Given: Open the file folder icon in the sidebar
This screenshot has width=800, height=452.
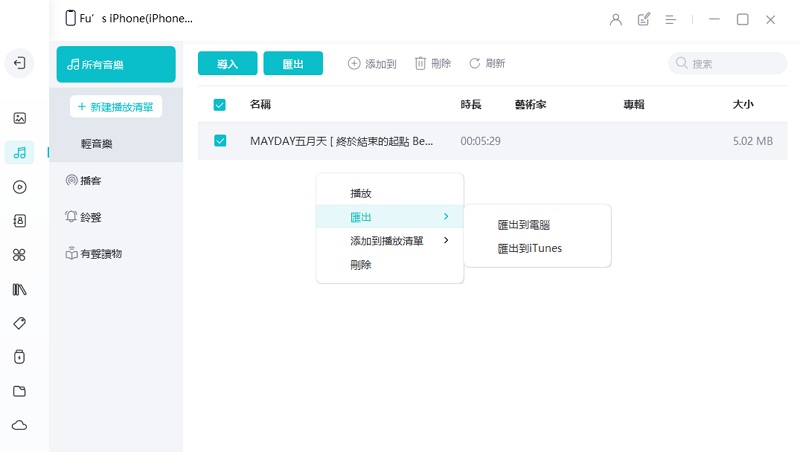Looking at the screenshot, I should click(19, 391).
